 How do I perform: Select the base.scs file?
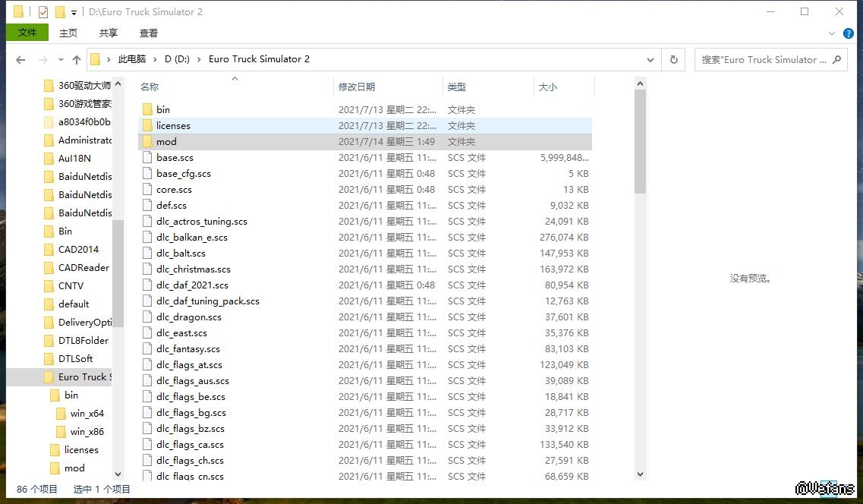(175, 158)
